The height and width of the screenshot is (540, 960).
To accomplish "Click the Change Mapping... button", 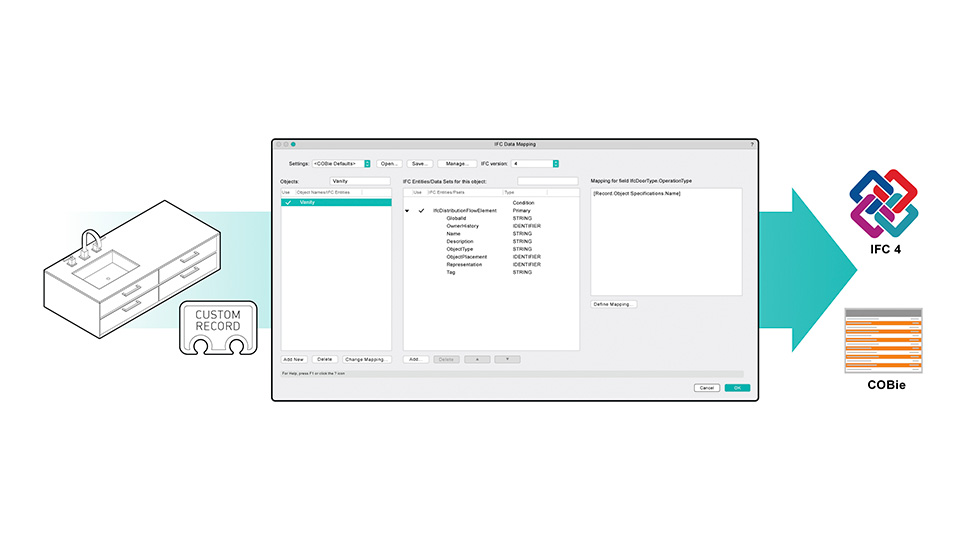I will [x=366, y=359].
